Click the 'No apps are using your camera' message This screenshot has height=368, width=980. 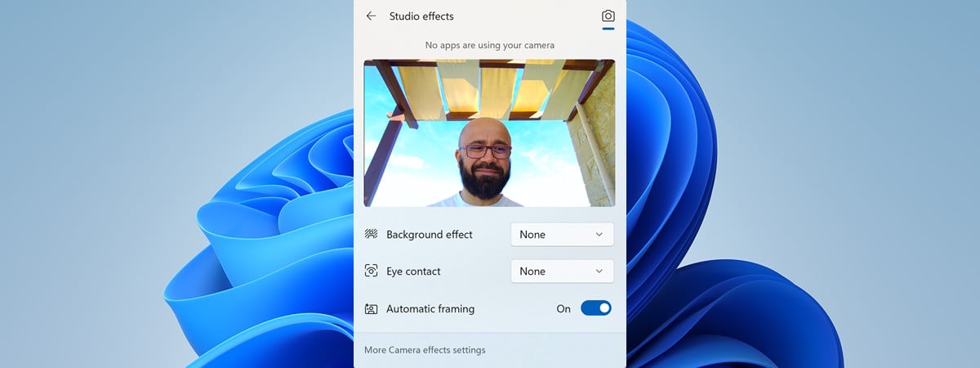click(x=489, y=45)
